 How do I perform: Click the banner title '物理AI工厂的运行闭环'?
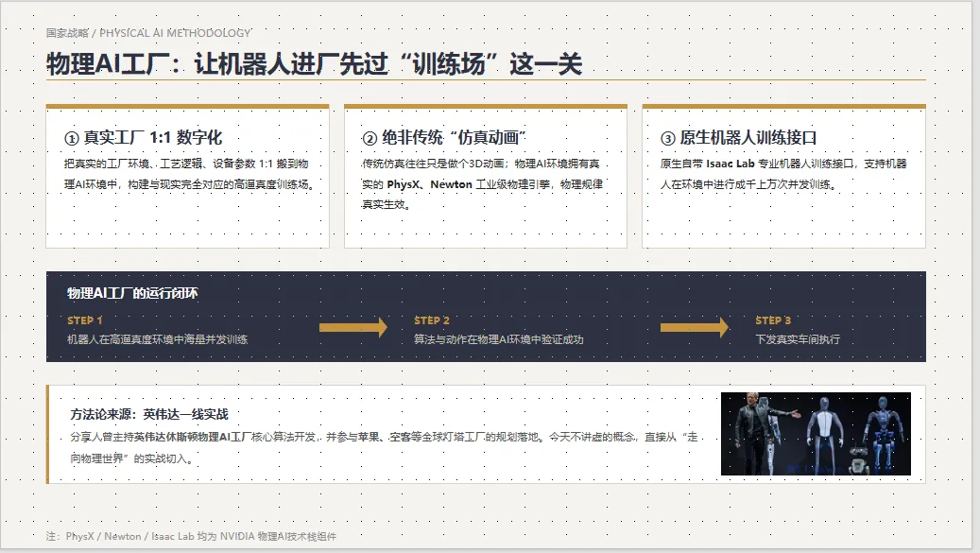[132, 293]
